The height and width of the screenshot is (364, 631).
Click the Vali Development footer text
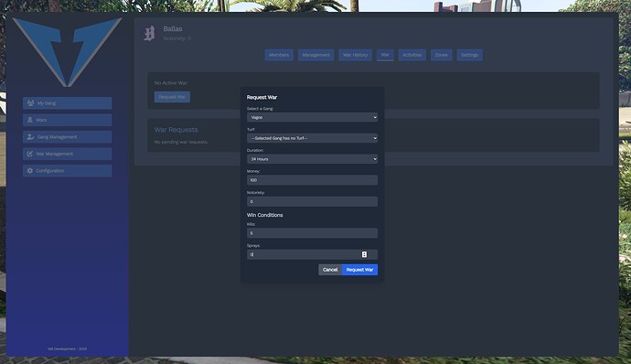[x=67, y=348]
